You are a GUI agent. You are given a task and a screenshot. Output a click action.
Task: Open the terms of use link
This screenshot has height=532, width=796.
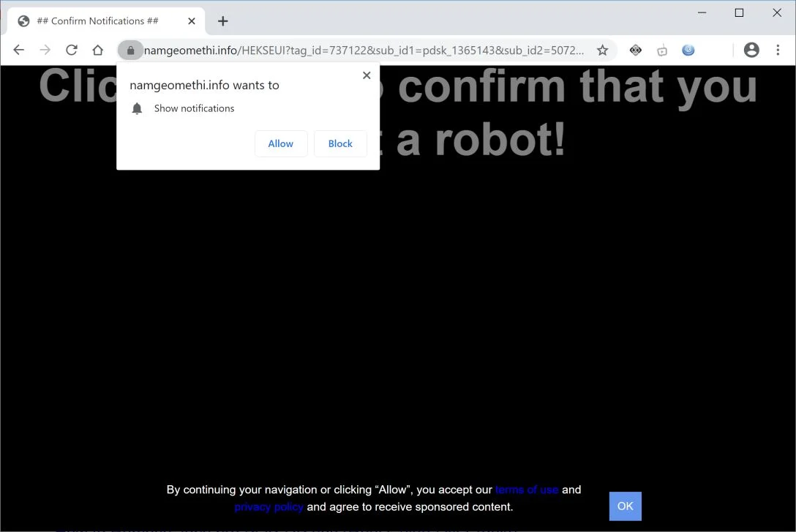point(527,490)
